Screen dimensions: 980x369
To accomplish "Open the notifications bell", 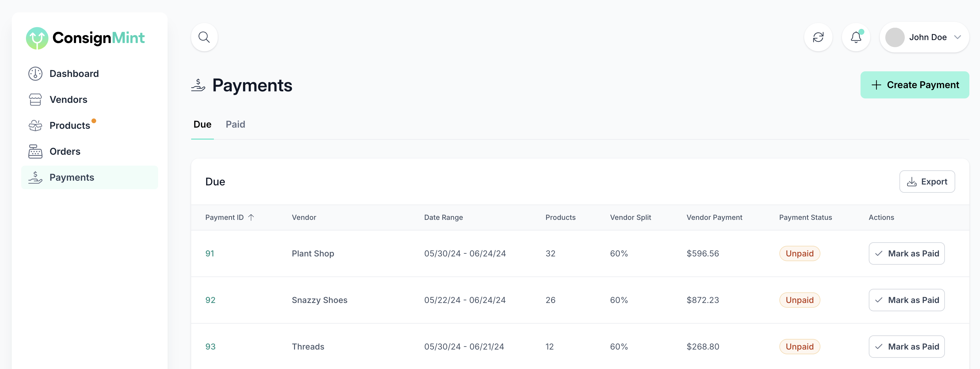I will point(856,37).
